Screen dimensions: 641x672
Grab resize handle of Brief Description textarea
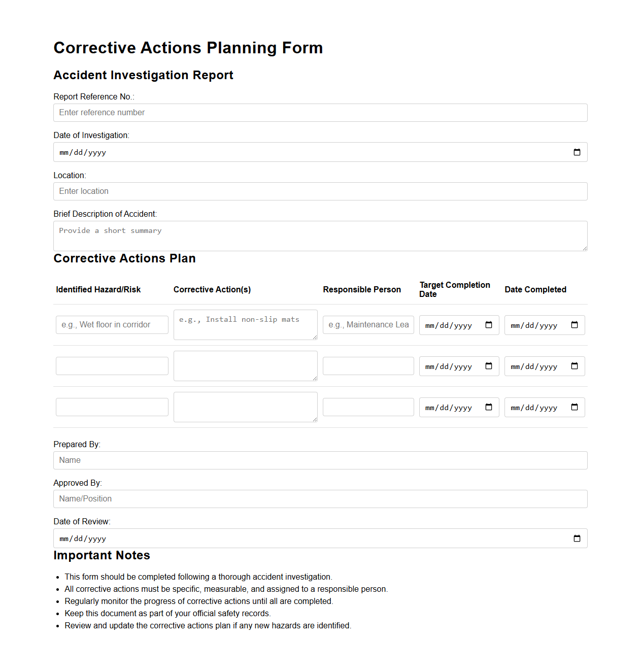tap(585, 248)
